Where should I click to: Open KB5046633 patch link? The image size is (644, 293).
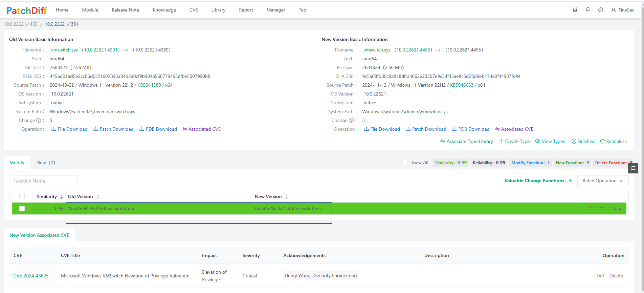(x=462, y=85)
